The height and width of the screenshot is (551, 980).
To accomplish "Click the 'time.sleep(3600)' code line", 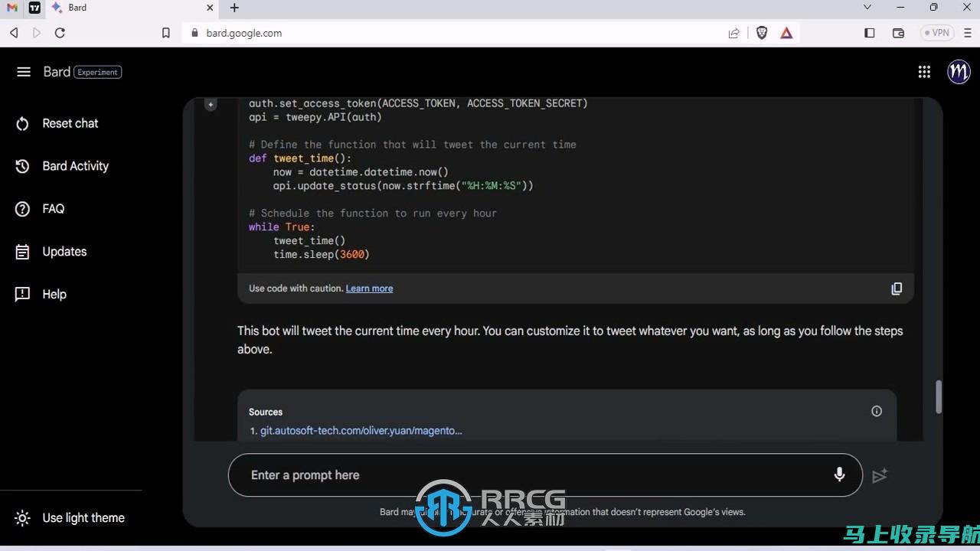I will (x=322, y=255).
